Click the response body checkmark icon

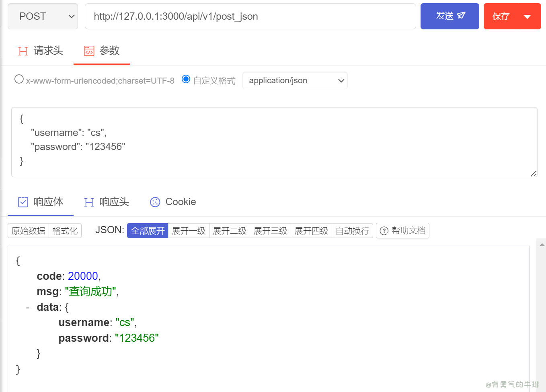(x=23, y=202)
